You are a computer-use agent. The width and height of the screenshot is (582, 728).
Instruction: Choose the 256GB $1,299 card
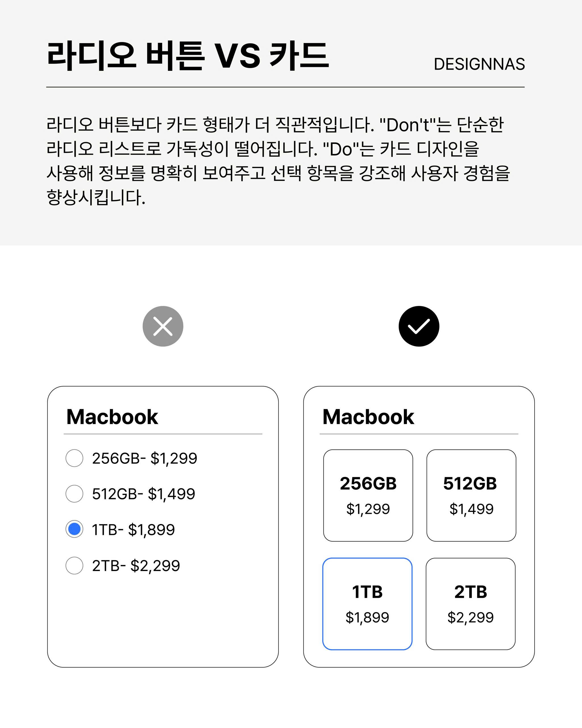pos(368,495)
